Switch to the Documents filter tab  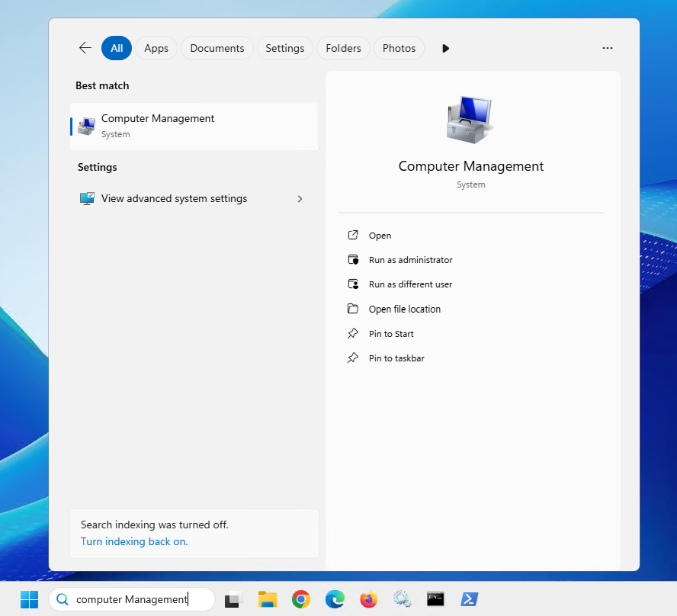(x=217, y=48)
